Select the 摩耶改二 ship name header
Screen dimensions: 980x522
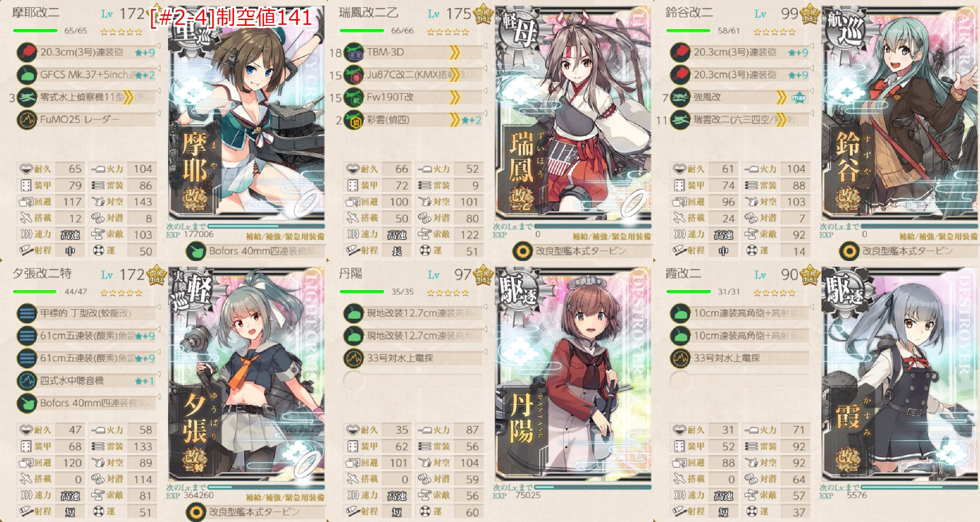[36, 12]
